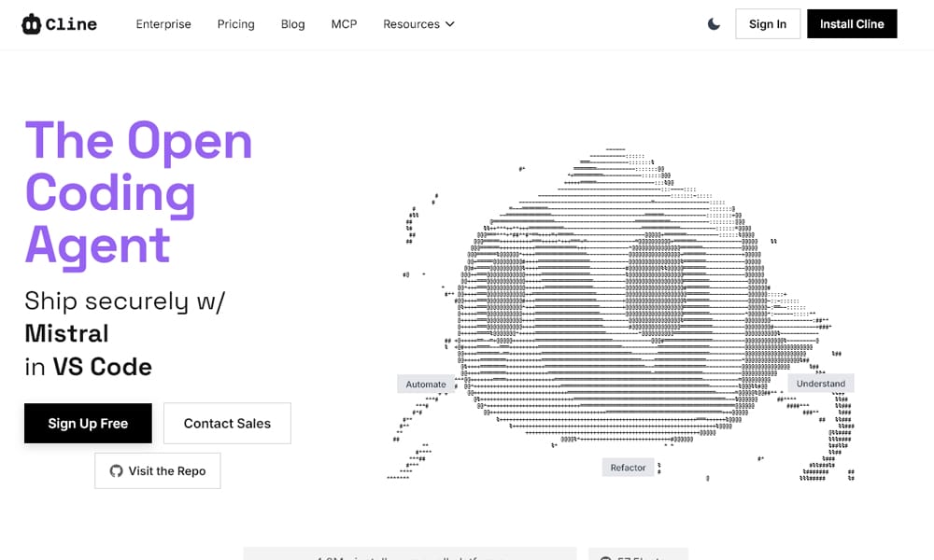The height and width of the screenshot is (560, 934).
Task: Click the Sign Up Free button
Action: point(88,424)
